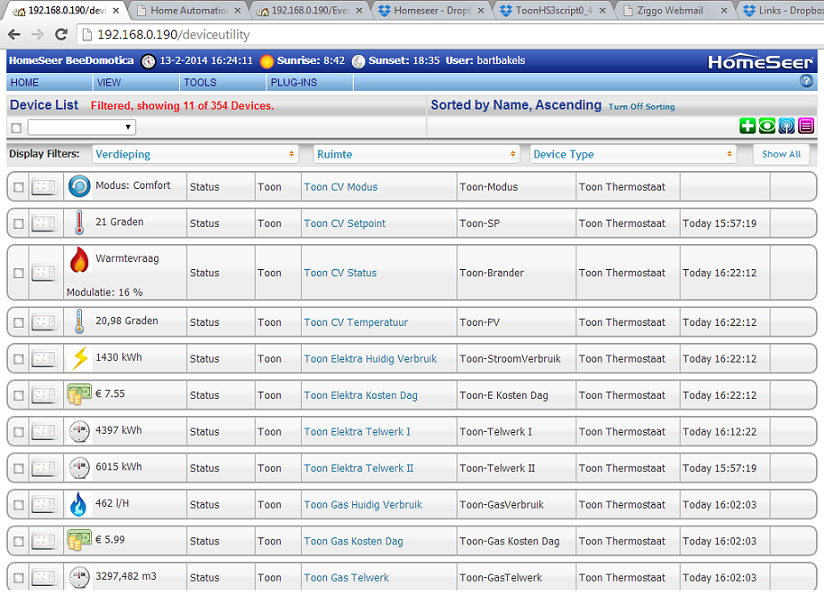Click the meter gauge icon for 6015 kWh
824x595 pixels.
79,468
